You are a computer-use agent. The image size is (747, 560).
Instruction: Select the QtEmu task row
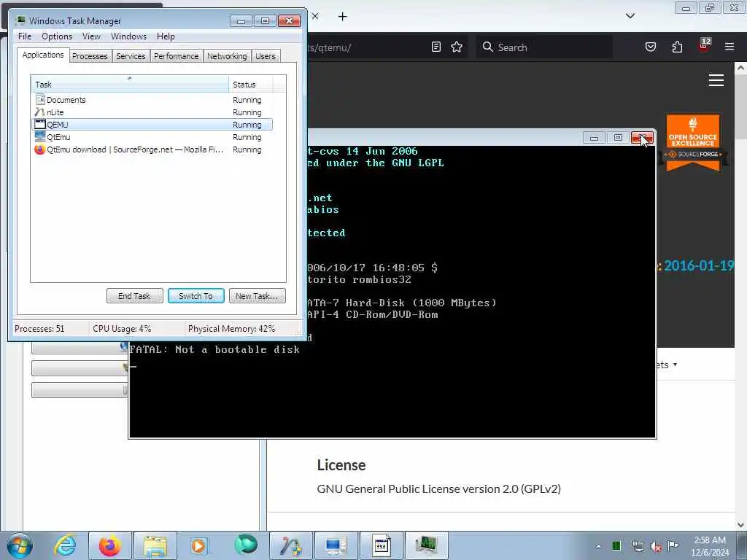(152, 137)
